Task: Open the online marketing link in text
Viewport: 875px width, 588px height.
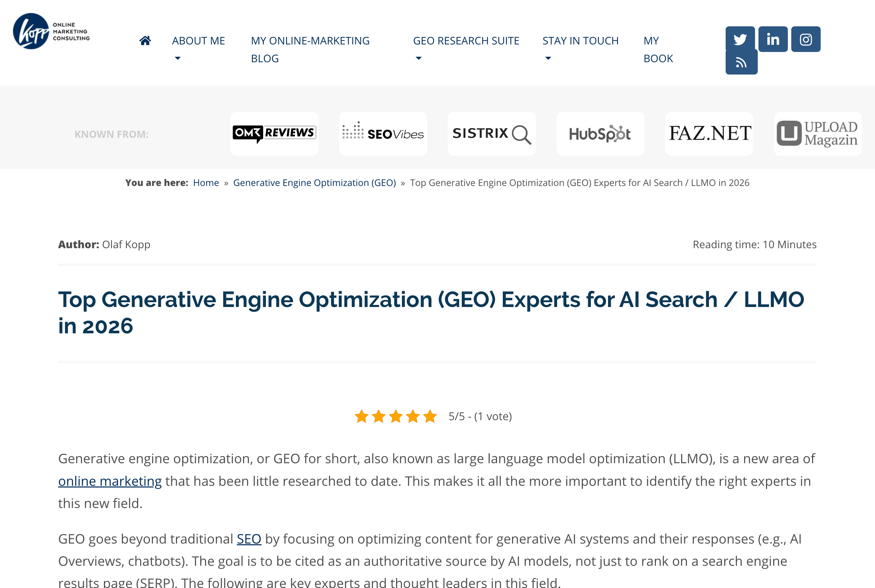Action: point(110,481)
